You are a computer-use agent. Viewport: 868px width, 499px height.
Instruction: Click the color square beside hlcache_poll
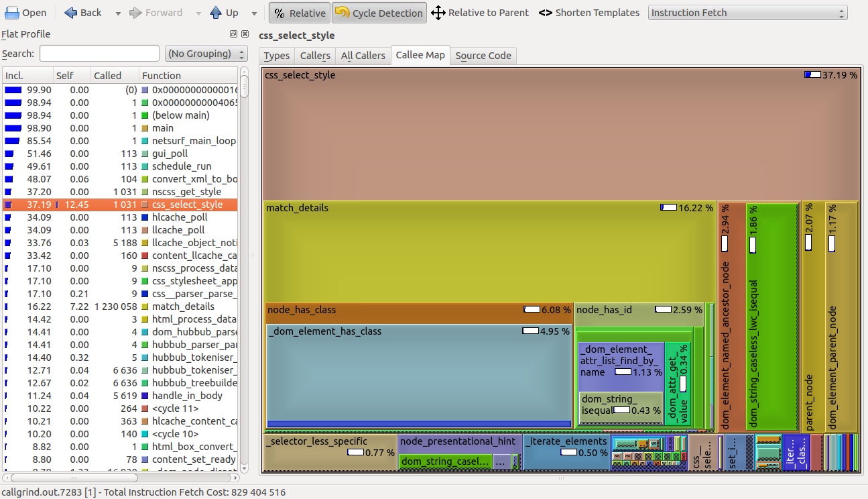(145, 217)
